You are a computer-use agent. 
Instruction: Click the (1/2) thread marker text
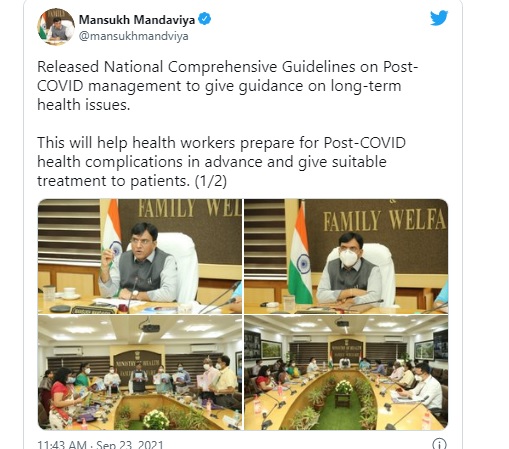pos(211,181)
